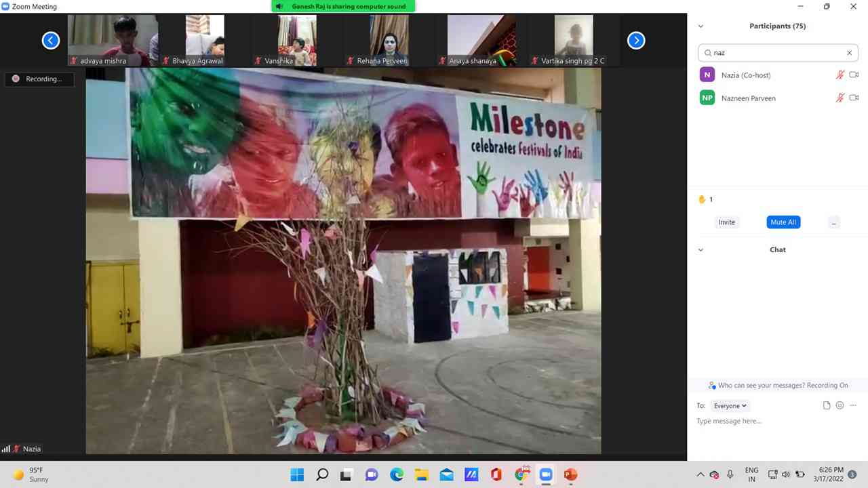This screenshot has width=868, height=488.
Task: Click the previous page arrow in video gallery
Action: point(51,40)
